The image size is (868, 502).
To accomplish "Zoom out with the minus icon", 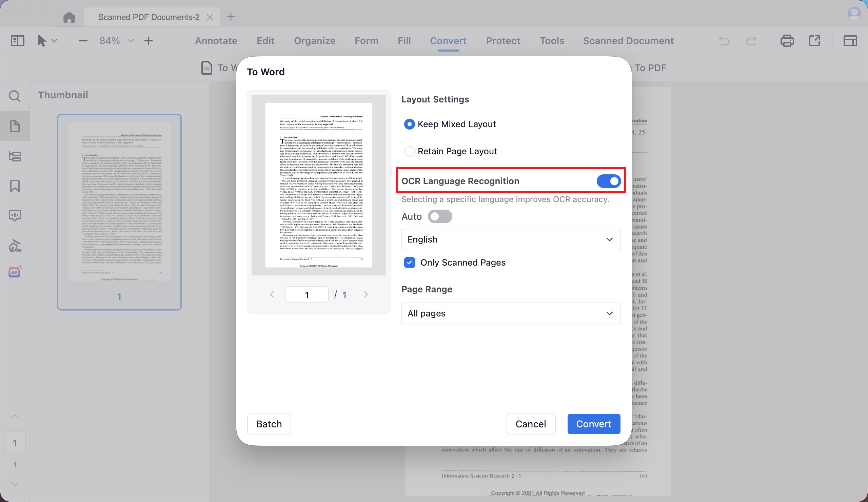I will [83, 41].
